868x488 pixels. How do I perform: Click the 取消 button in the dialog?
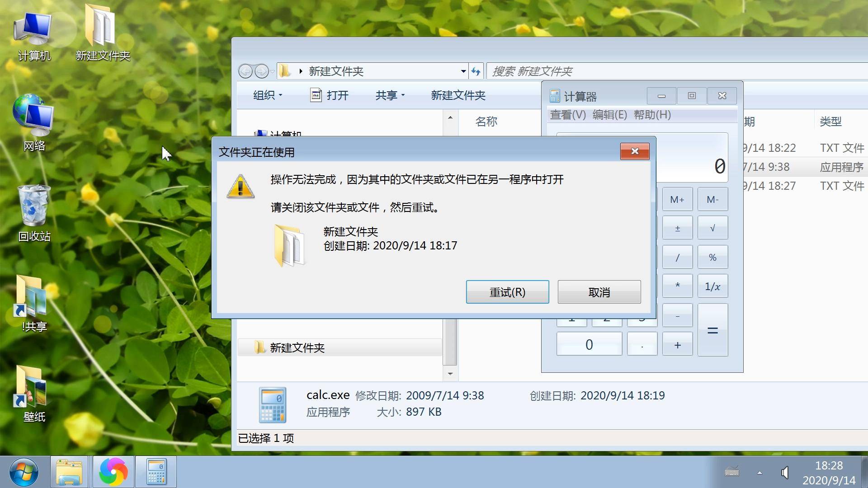pos(599,292)
